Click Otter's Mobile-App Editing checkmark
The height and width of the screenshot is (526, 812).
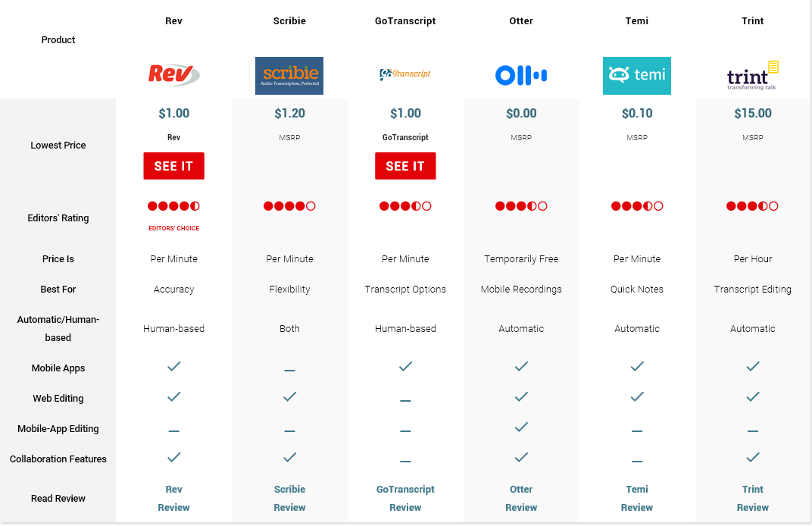(521, 427)
